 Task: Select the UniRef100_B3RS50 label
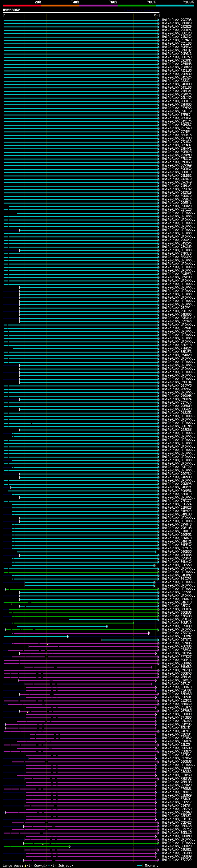[177, 565]
